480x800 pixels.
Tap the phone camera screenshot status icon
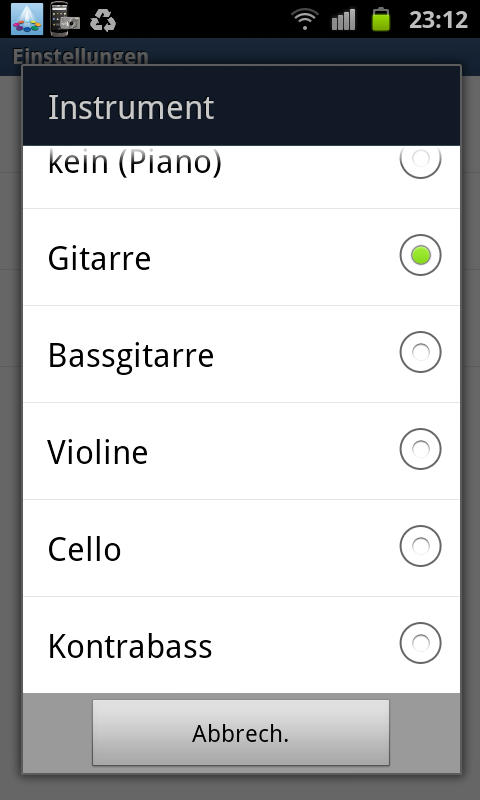click(x=65, y=19)
